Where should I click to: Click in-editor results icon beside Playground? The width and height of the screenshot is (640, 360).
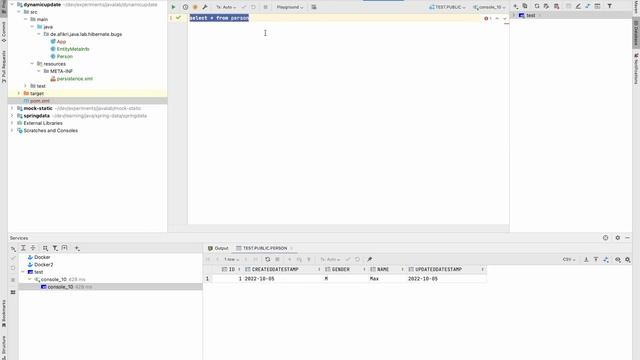[314, 7]
